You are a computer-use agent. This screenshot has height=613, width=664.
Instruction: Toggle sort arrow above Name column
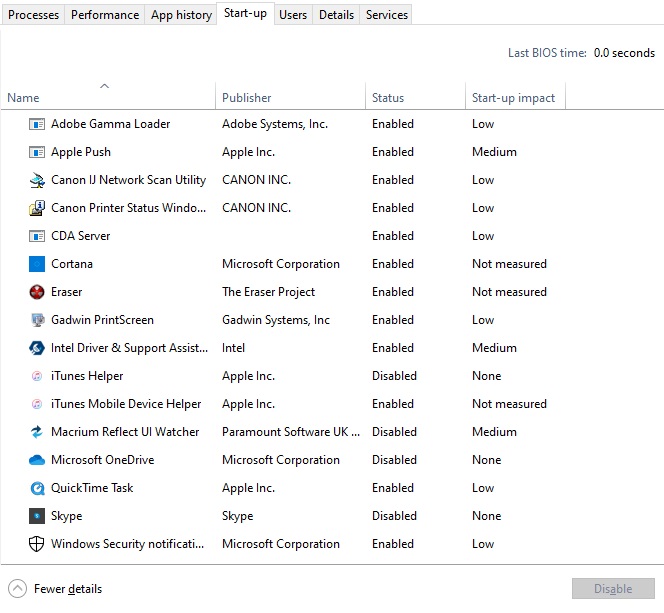tap(104, 86)
